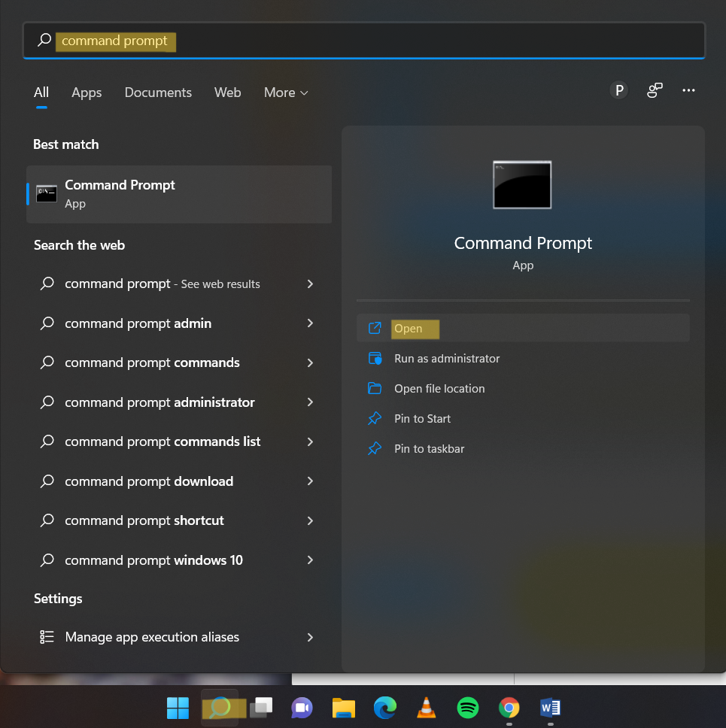Viewport: 726px width, 728px height.
Task: Expand the 'command prompt shortcut' suggestion arrow
Action: [x=310, y=520]
